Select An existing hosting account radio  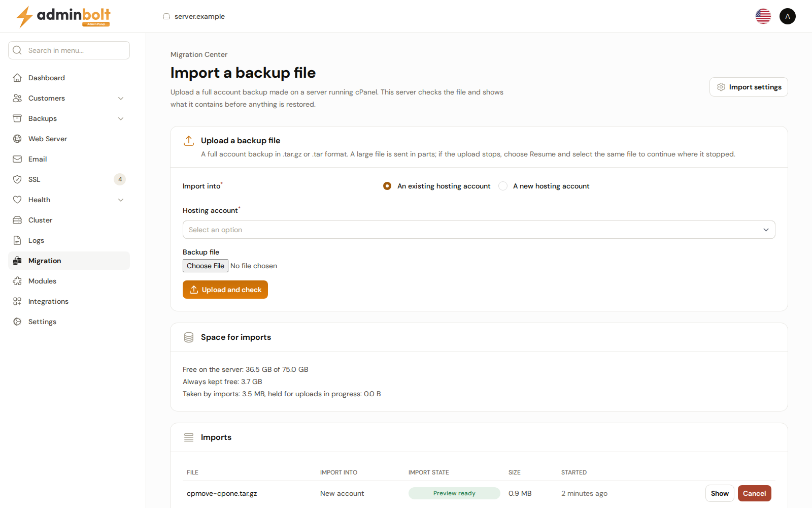pyautogui.click(x=387, y=186)
